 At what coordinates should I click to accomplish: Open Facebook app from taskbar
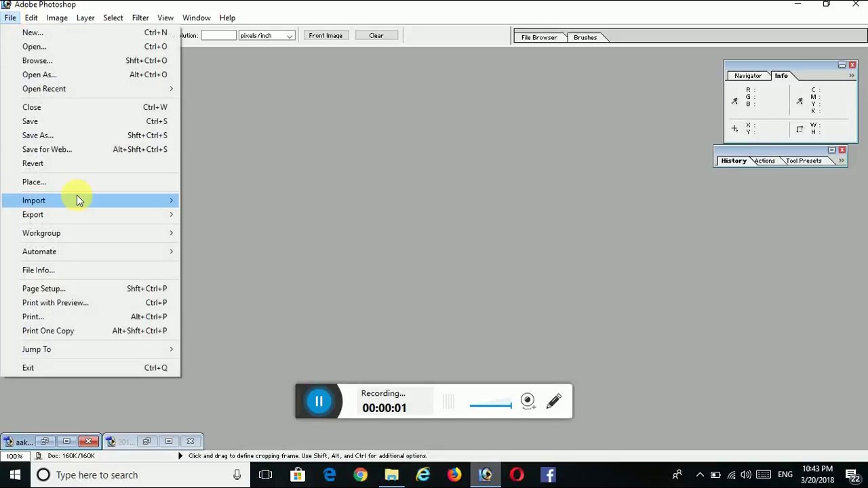(x=548, y=475)
